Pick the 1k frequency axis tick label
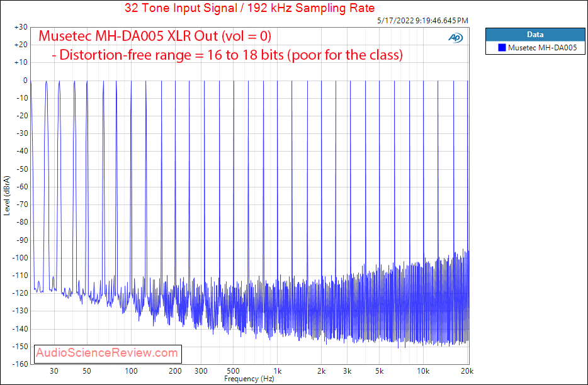588x385 pixels. pos(278,371)
